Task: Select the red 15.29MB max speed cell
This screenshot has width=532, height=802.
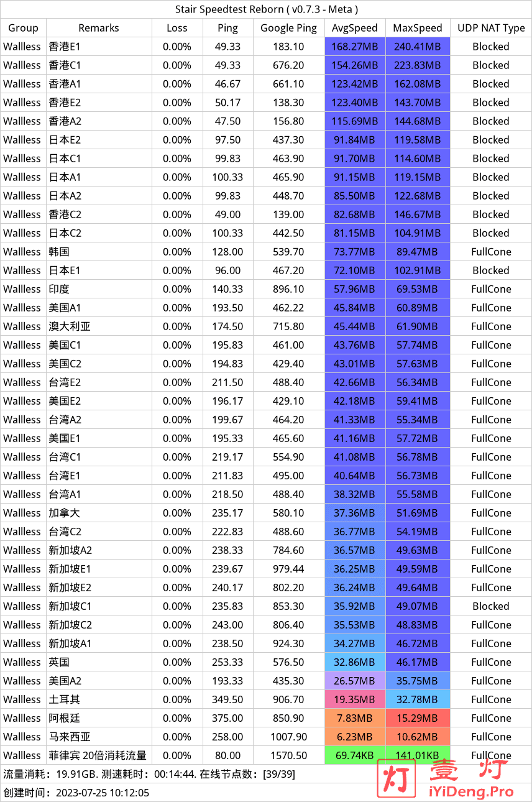Action: tap(418, 718)
